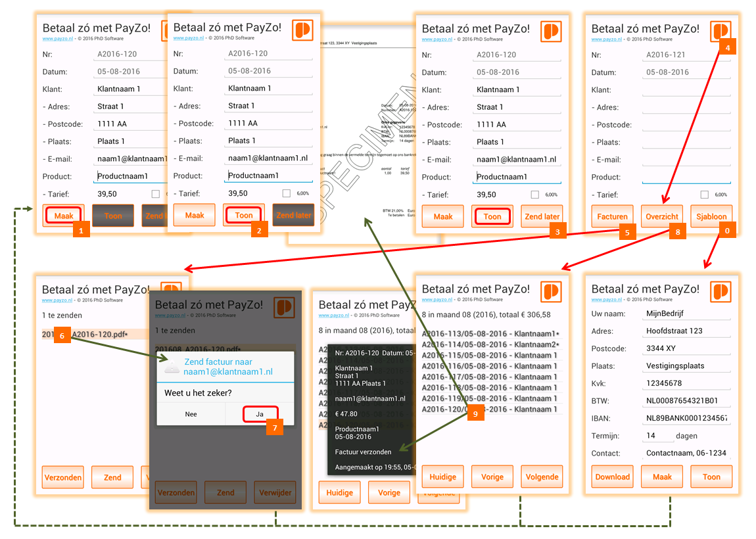Click PayZo logo on second top-row invoice screen

pos(303,30)
